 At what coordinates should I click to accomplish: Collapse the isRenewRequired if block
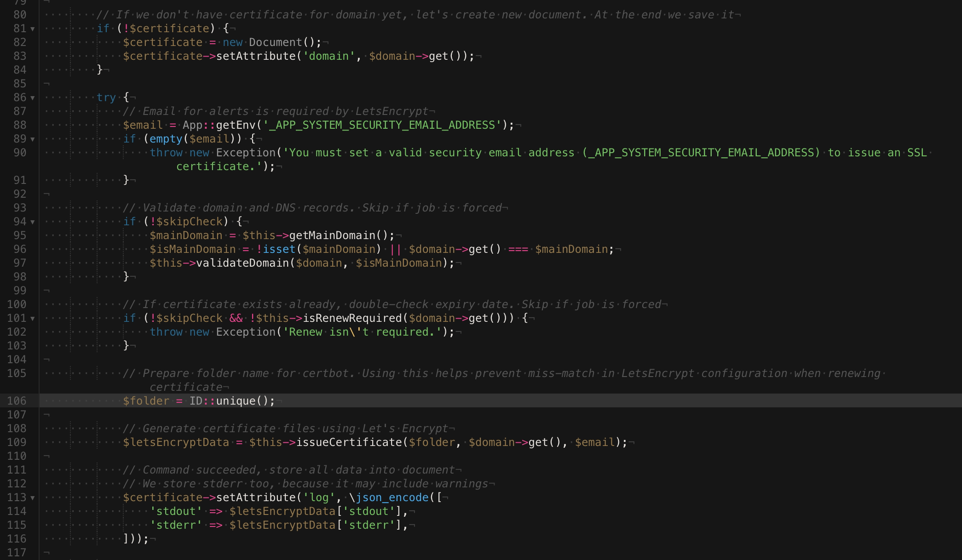point(31,318)
